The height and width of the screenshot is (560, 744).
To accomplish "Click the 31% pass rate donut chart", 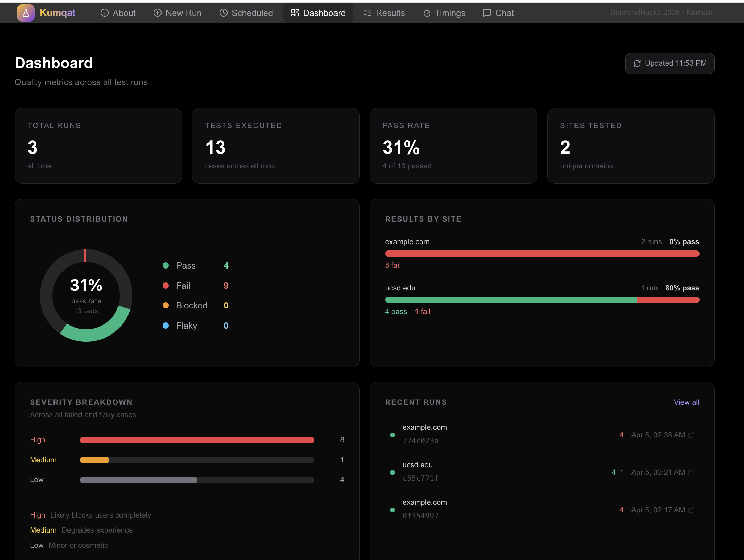I will (86, 295).
